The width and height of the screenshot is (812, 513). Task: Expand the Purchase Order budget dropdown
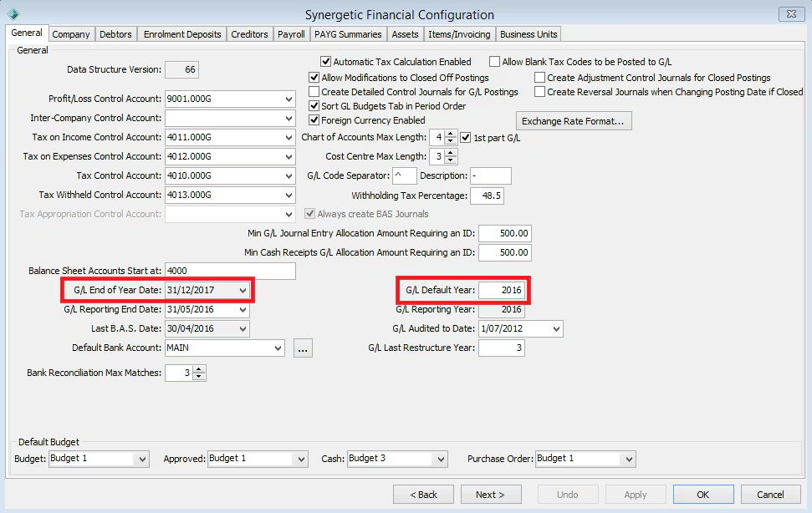(629, 459)
